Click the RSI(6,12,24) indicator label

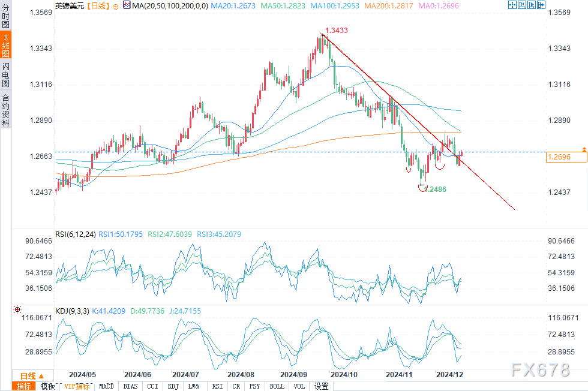(76, 234)
